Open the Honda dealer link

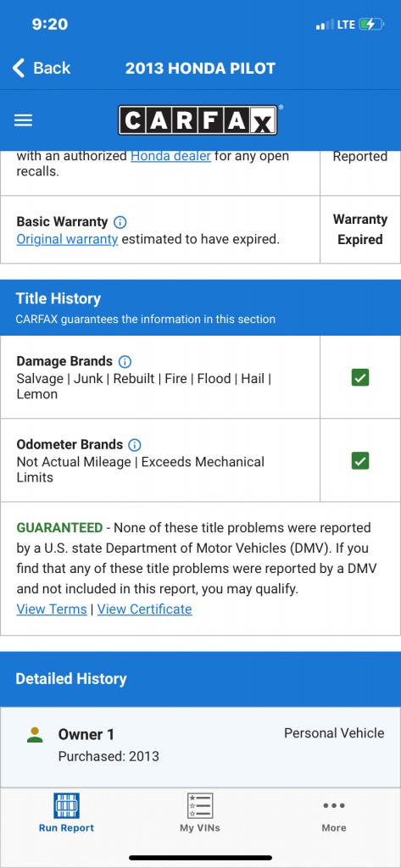click(170, 156)
